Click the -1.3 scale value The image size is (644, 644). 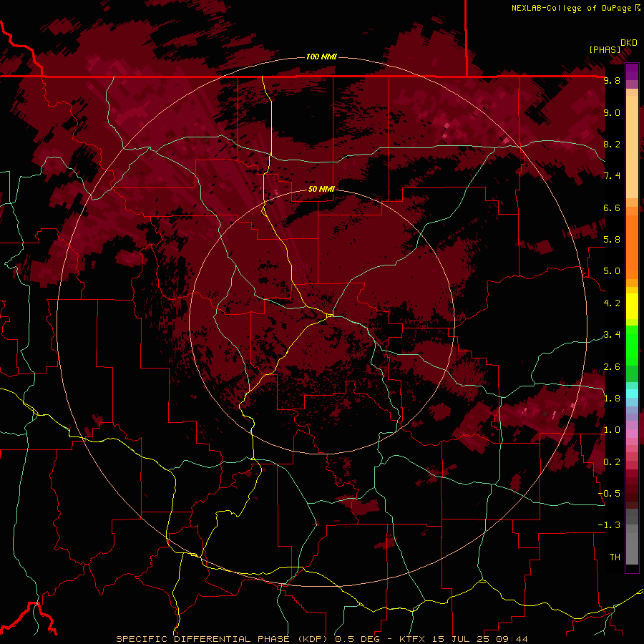pos(610,525)
